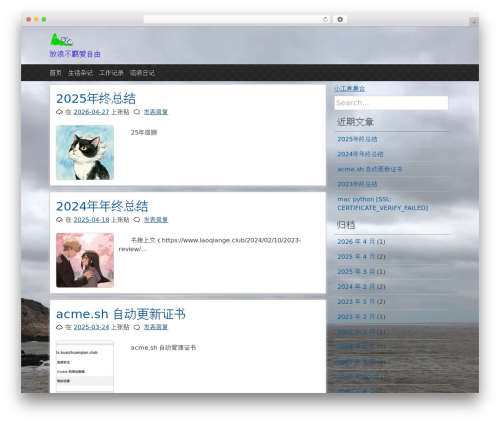The width and height of the screenshot is (500, 423).
Task: Click comment bubble icon under 2024年年终总结
Action: [137, 220]
